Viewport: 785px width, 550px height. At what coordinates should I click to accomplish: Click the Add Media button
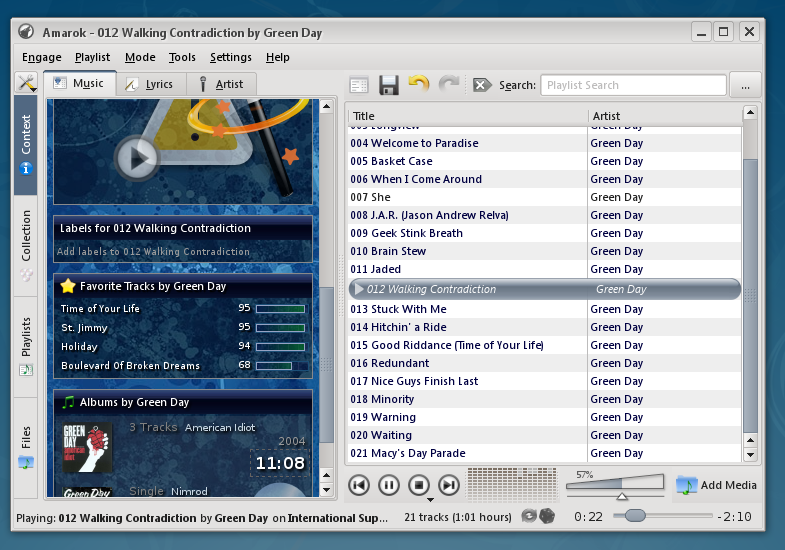(716, 485)
